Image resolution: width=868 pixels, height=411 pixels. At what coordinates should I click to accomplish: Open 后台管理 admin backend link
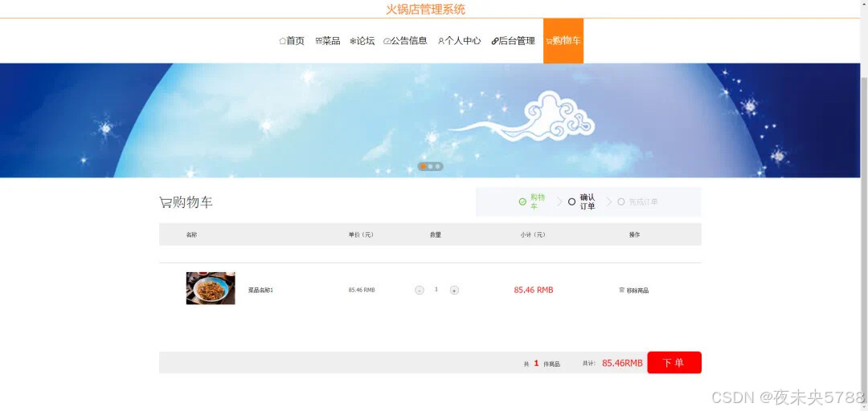[x=513, y=41]
